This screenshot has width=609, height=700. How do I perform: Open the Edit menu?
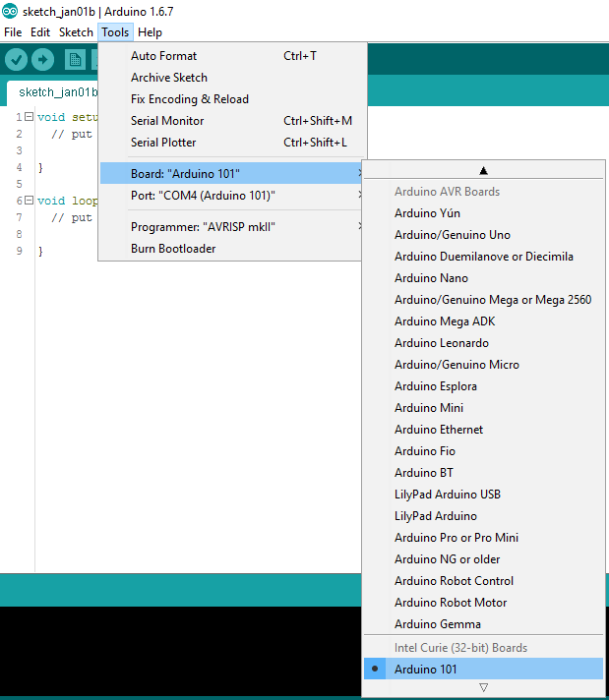click(x=40, y=32)
